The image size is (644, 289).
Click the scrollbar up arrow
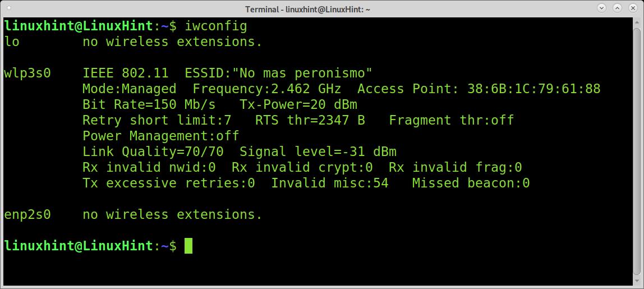(x=637, y=23)
